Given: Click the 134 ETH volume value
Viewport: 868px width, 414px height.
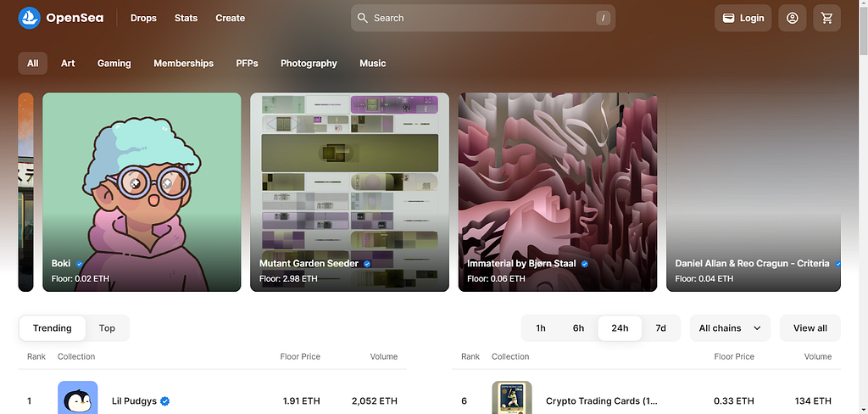Looking at the screenshot, I should (x=813, y=401).
